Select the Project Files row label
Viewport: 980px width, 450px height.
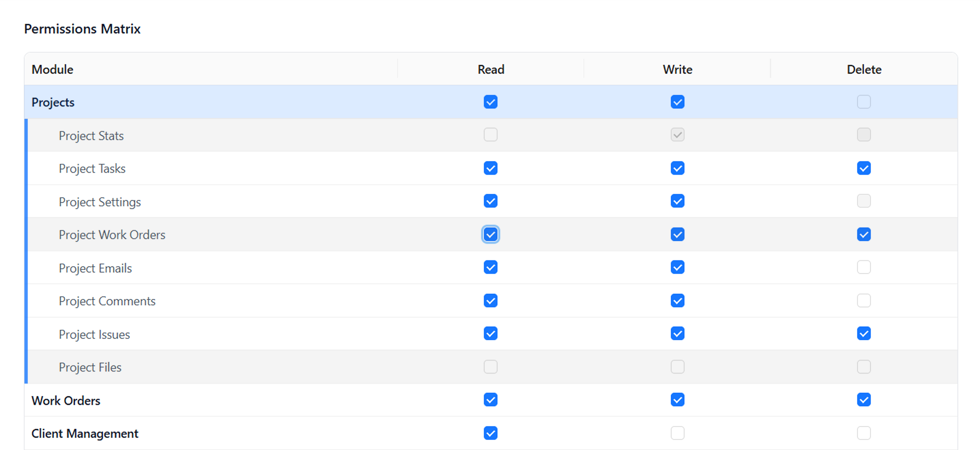tap(90, 367)
